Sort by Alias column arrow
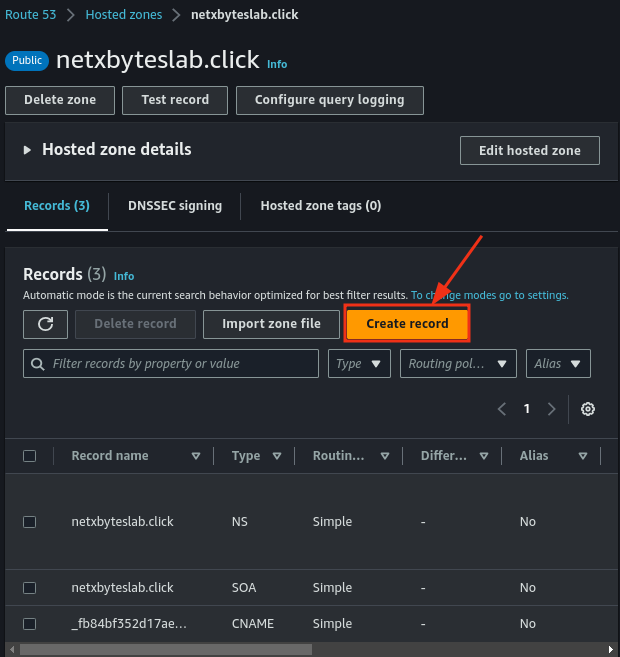 coord(583,456)
